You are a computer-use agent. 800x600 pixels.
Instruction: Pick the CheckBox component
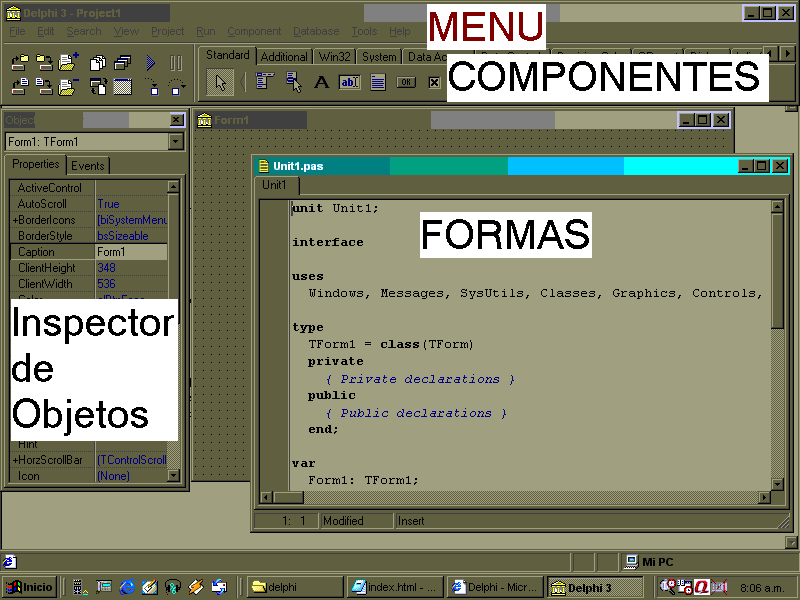[434, 82]
